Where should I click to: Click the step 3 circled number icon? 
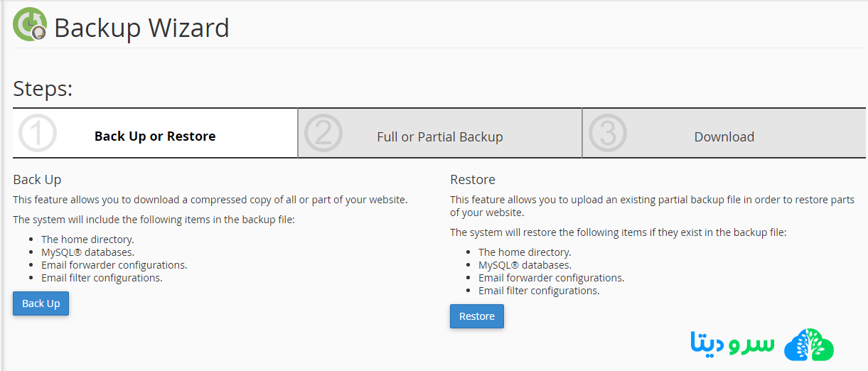pos(609,133)
